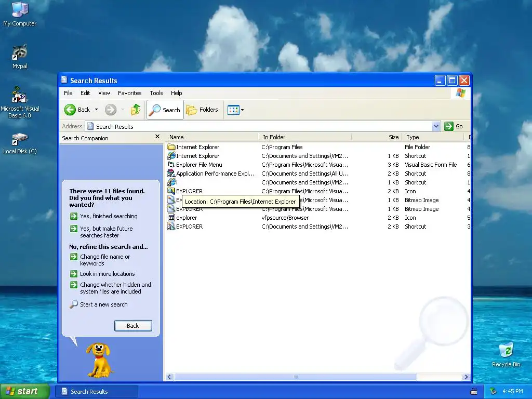Open the Edit menu
Viewport: 532px width, 399px height.
[85, 93]
